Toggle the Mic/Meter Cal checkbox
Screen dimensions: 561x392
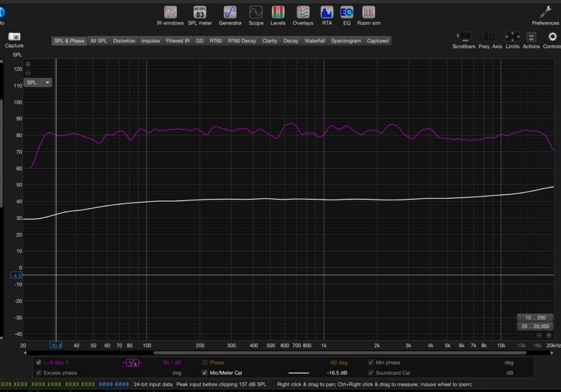204,373
